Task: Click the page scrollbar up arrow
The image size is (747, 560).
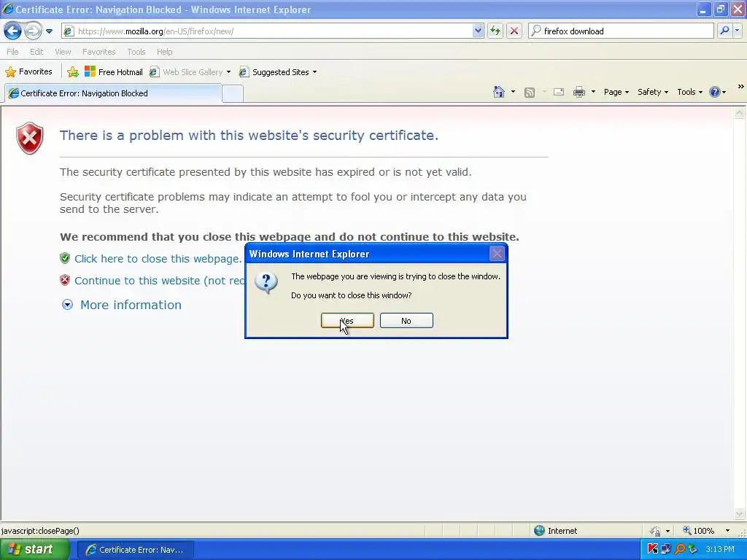Action: coord(740,113)
